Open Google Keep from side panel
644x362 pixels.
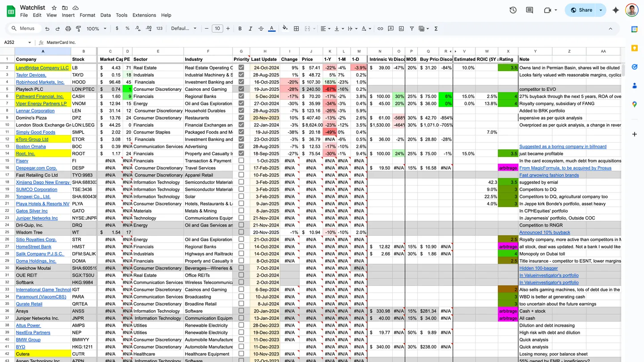point(634,48)
